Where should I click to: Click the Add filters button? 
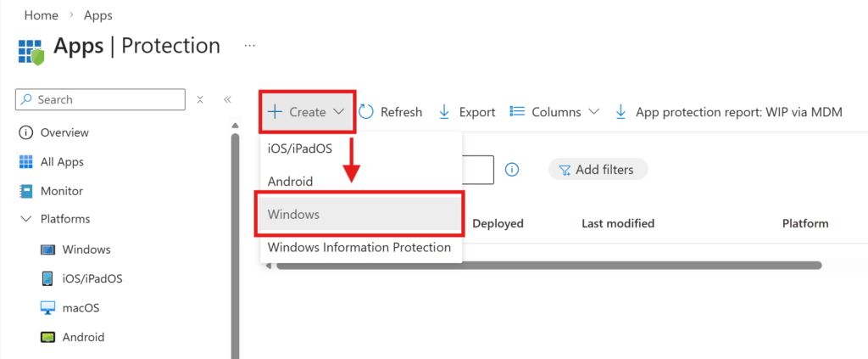598,170
